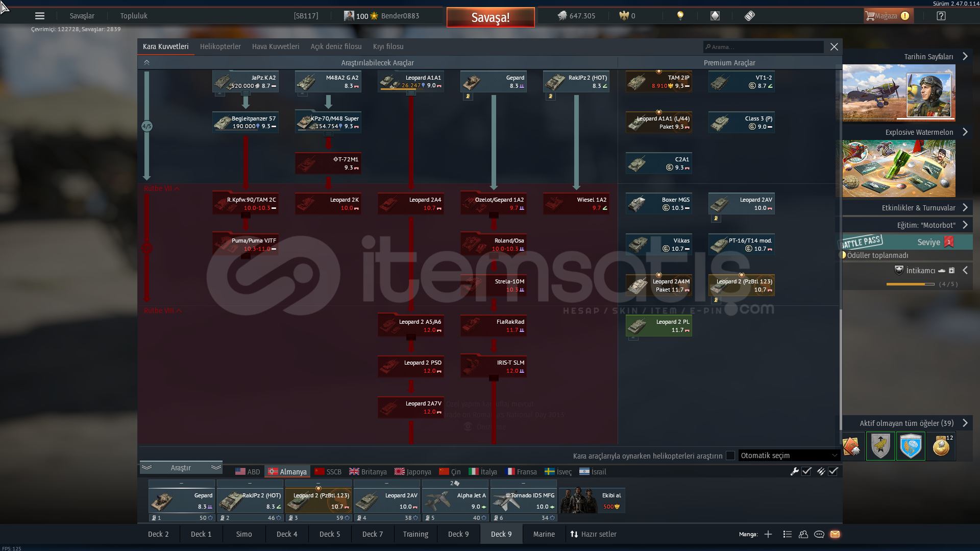The height and width of the screenshot is (551, 980).
Task: Select the Leopard 2 PL premium vehicle
Action: tap(659, 326)
